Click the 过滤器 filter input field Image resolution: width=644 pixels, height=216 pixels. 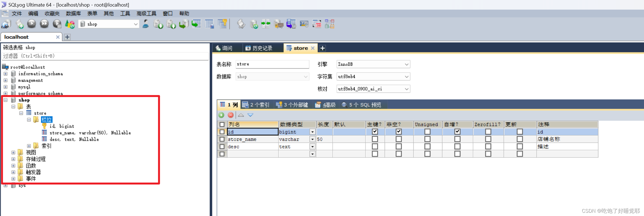[x=105, y=56]
